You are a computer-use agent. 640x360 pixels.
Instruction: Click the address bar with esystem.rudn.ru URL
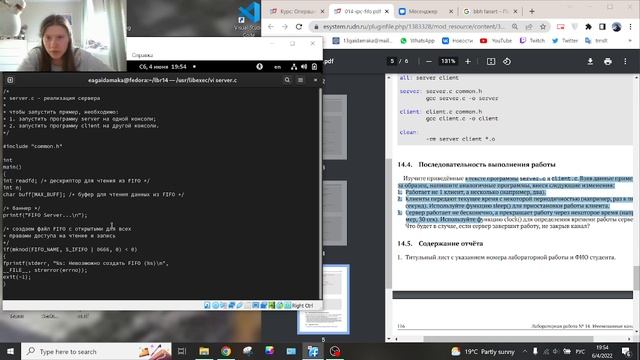413,27
